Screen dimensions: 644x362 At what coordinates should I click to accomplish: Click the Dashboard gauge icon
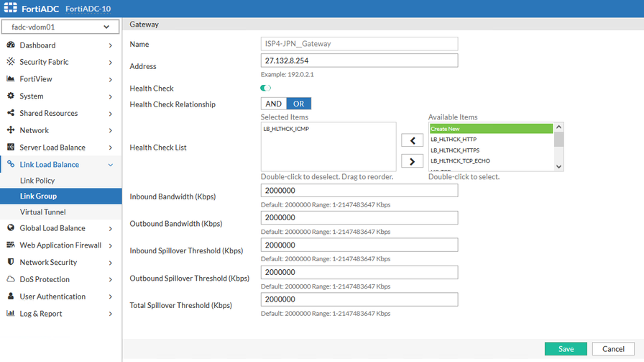coord(11,45)
